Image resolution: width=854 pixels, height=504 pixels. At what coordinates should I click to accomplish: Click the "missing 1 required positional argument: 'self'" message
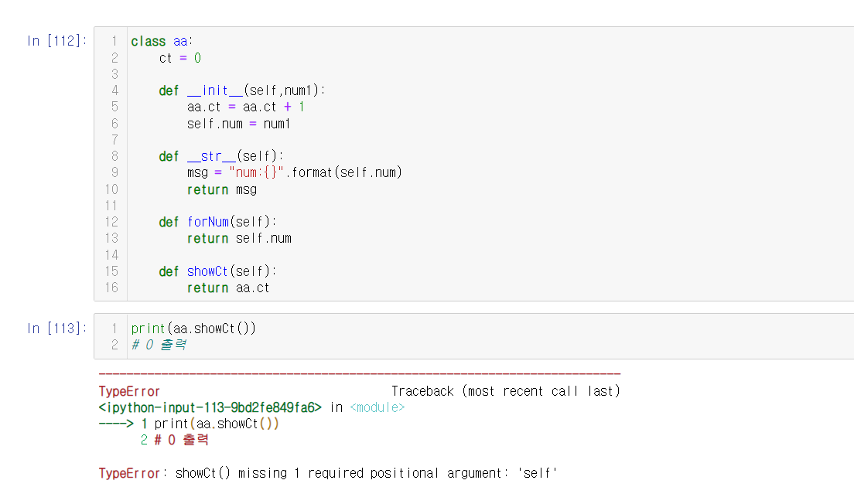(x=398, y=473)
